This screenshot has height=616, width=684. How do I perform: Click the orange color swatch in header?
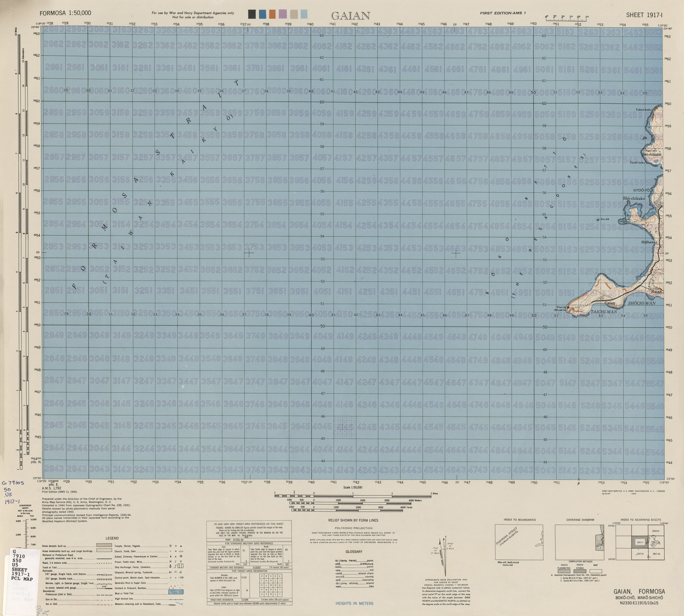pos(272,14)
